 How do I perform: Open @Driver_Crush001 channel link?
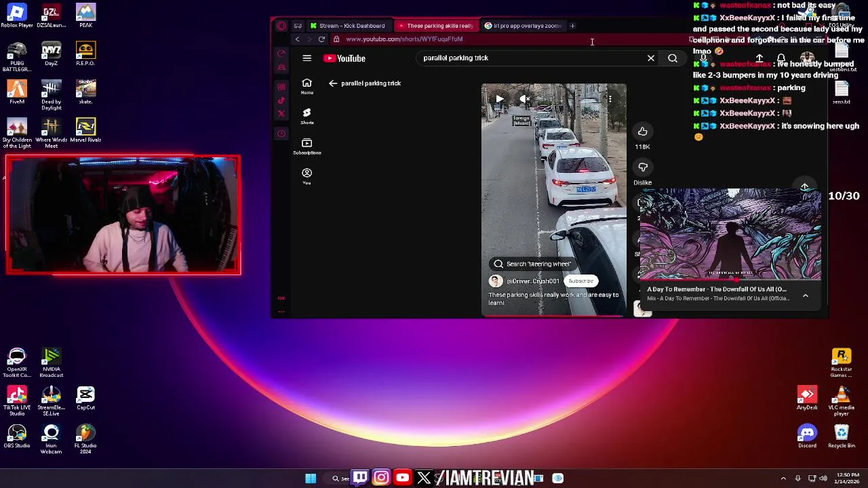click(x=533, y=281)
